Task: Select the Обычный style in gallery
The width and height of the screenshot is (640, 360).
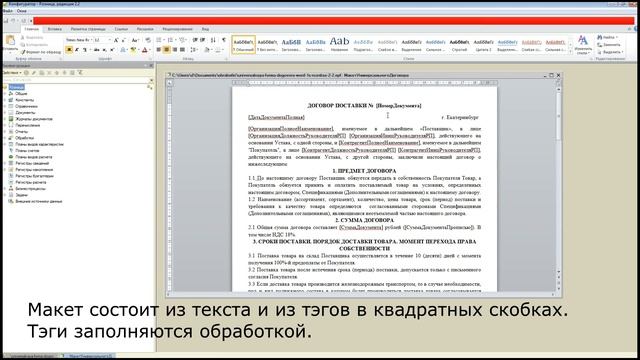Action: point(244,44)
